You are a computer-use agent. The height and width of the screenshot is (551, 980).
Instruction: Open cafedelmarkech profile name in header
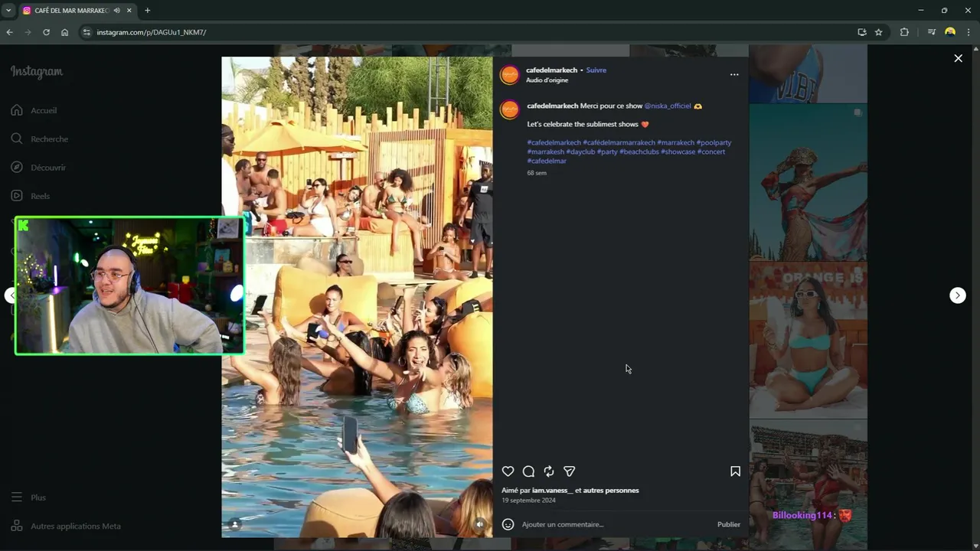click(551, 70)
